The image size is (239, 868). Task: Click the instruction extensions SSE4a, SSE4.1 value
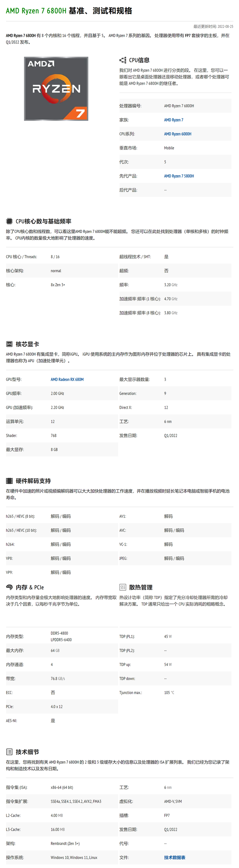76,801
